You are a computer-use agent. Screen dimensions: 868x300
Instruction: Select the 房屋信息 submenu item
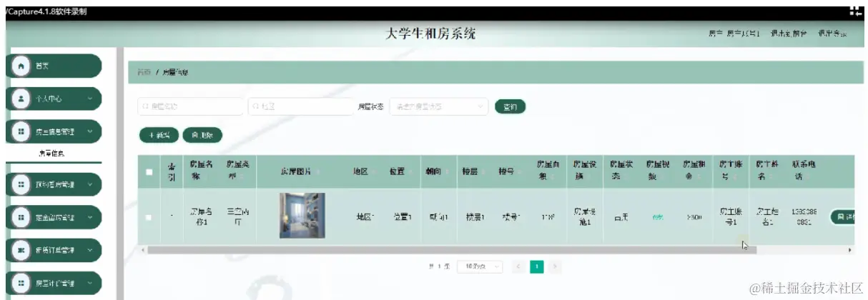pos(51,154)
